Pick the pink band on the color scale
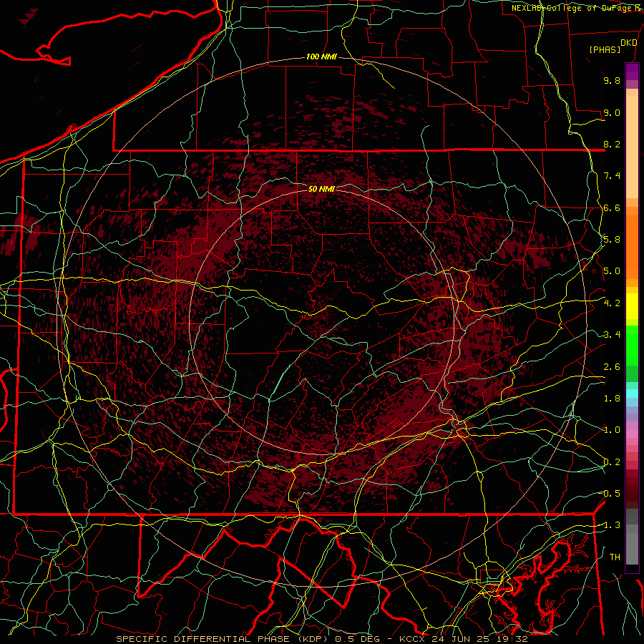This screenshot has height=644, width=644. tap(632, 434)
